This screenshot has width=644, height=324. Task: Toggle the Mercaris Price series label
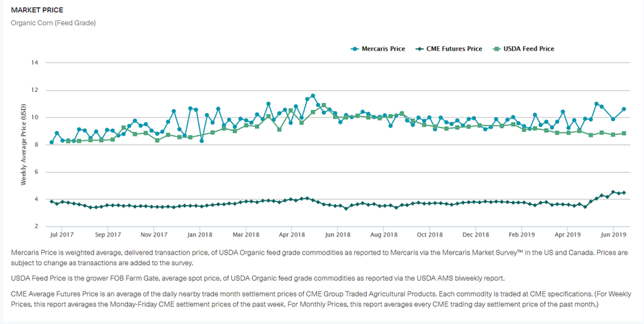(383, 49)
